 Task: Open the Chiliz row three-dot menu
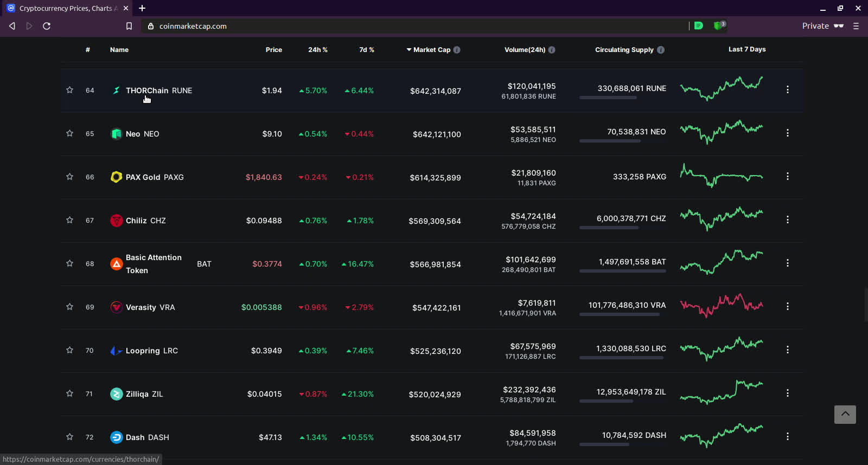click(788, 219)
